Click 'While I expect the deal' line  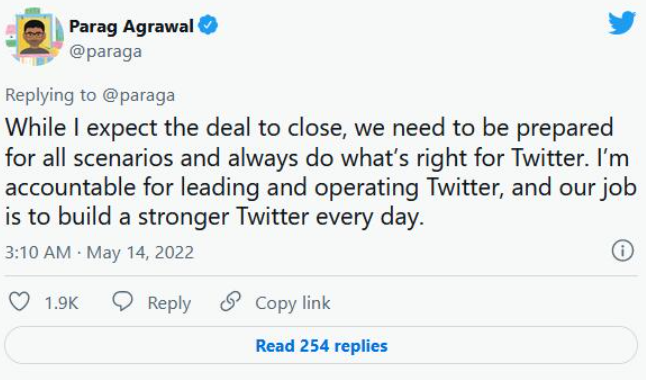[x=309, y=128]
